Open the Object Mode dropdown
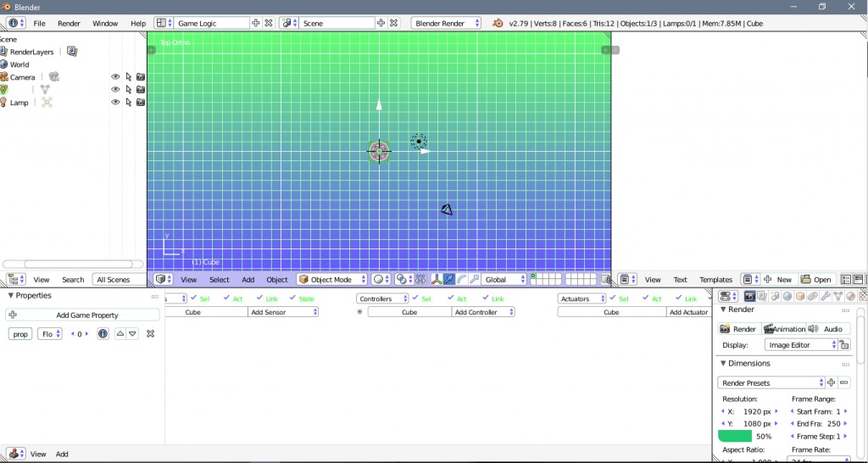The width and height of the screenshot is (868, 463). pos(331,279)
